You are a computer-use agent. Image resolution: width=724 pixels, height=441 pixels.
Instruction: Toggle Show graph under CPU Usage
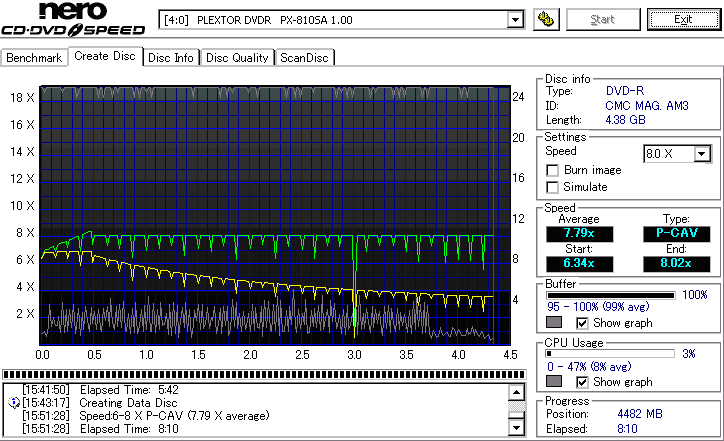tap(583, 382)
